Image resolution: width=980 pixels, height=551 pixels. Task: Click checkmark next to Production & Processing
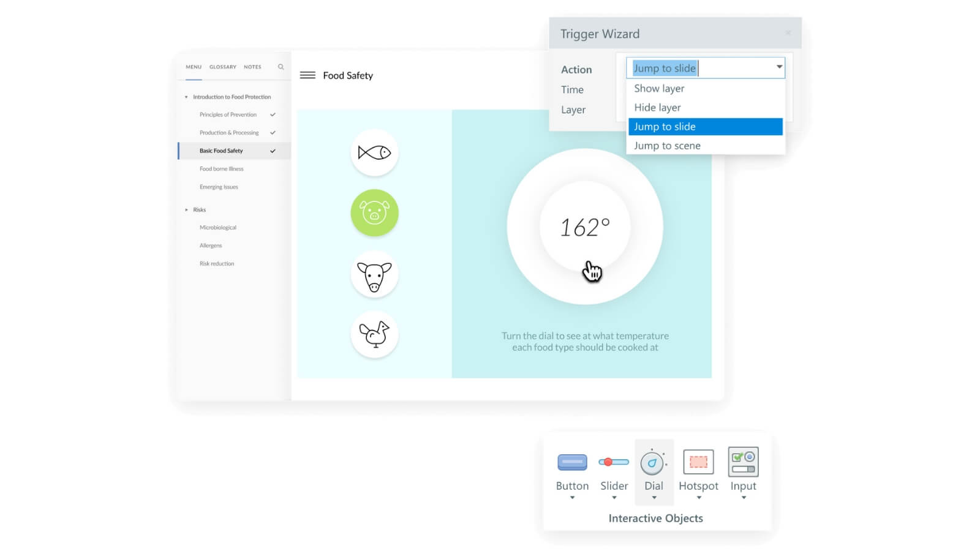(273, 133)
